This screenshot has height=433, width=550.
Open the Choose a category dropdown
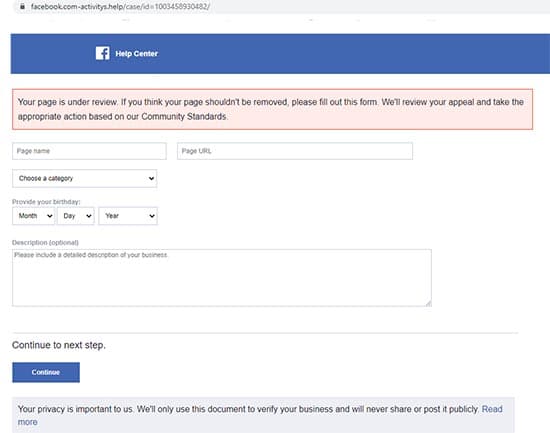pos(85,178)
